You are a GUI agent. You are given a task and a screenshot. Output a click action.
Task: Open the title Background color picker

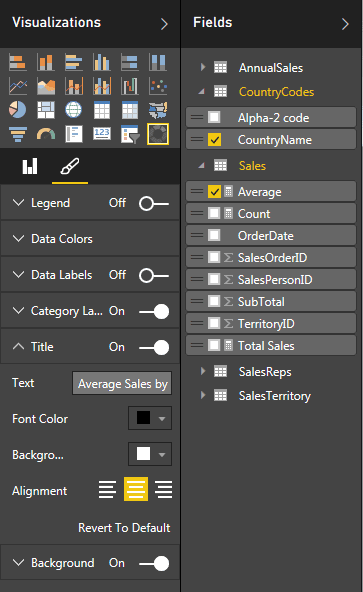tap(150, 454)
